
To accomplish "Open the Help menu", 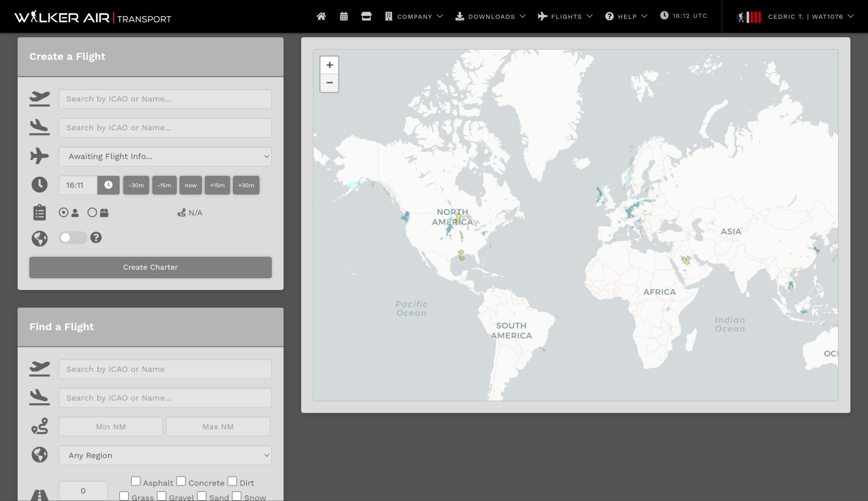I will click(x=626, y=17).
